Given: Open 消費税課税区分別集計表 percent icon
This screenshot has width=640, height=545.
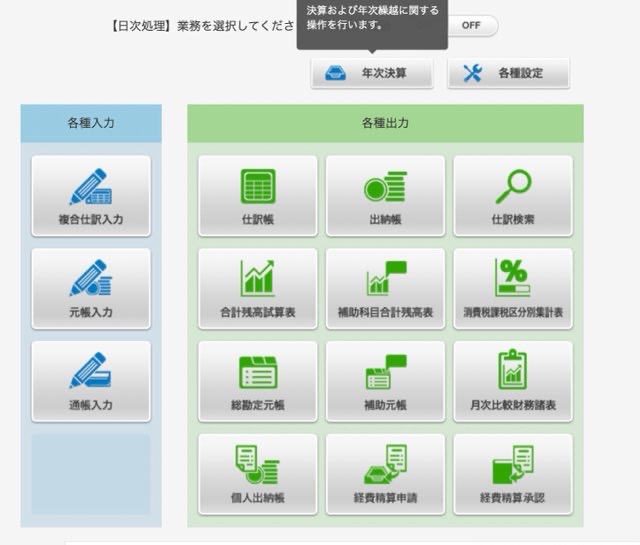Looking at the screenshot, I should point(513,277).
